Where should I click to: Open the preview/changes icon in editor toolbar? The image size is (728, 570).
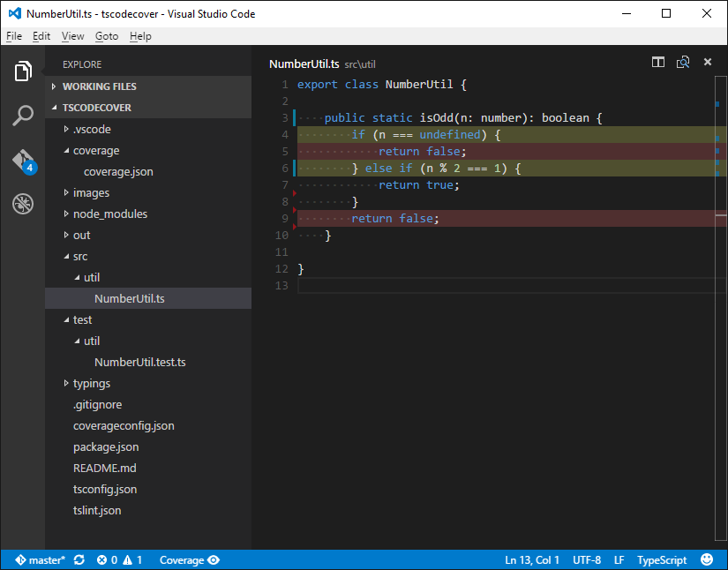pyautogui.click(x=682, y=62)
